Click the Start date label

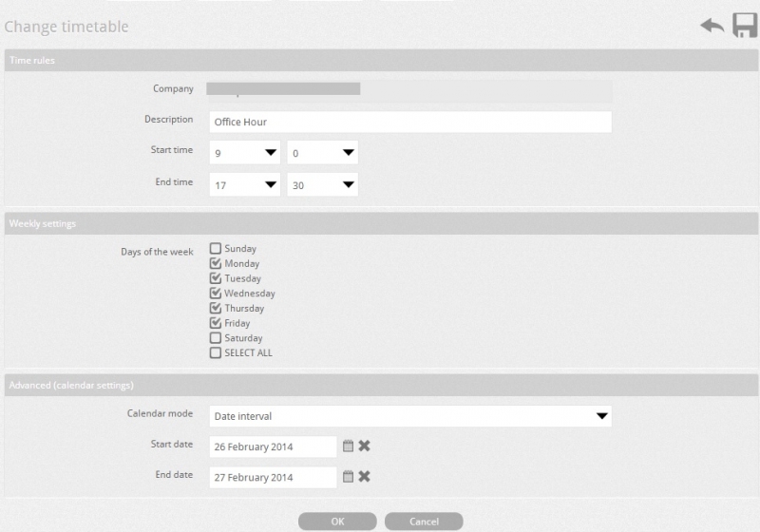[172, 444]
